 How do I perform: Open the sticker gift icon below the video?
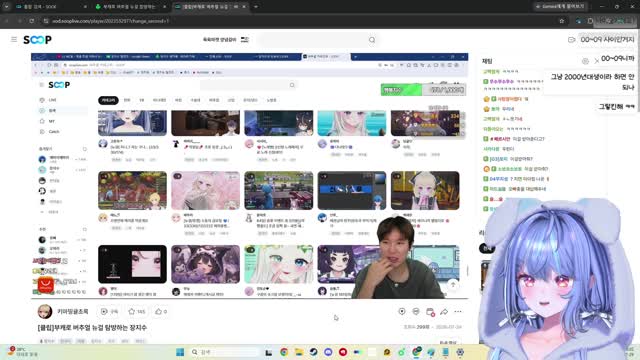[x=416, y=311]
